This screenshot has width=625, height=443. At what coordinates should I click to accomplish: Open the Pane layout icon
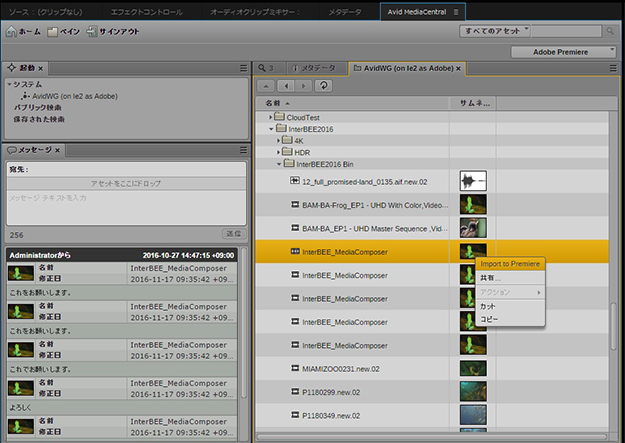[x=53, y=31]
